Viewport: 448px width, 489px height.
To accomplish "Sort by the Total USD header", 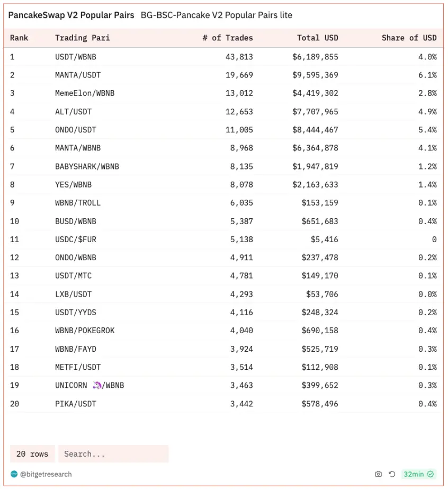I will tap(318, 38).
